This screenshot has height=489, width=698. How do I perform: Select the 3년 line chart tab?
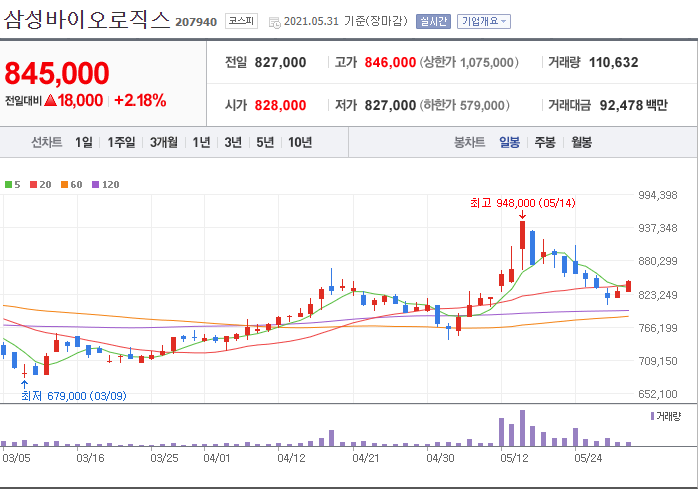coord(233,143)
